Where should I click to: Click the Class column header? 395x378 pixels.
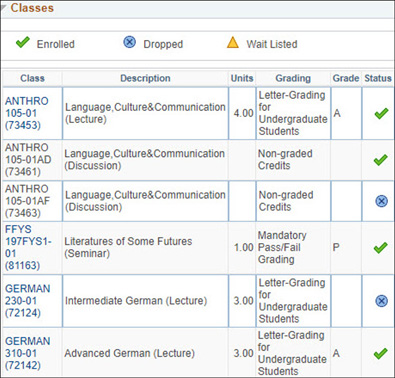click(32, 78)
